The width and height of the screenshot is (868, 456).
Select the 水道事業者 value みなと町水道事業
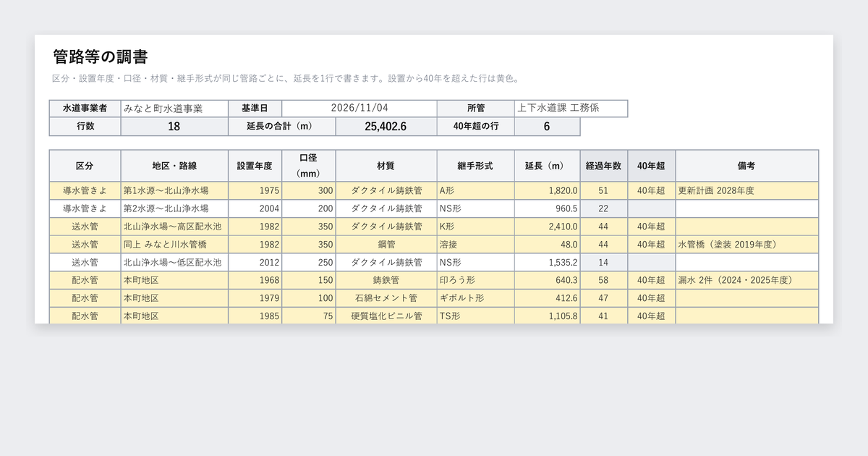click(174, 109)
